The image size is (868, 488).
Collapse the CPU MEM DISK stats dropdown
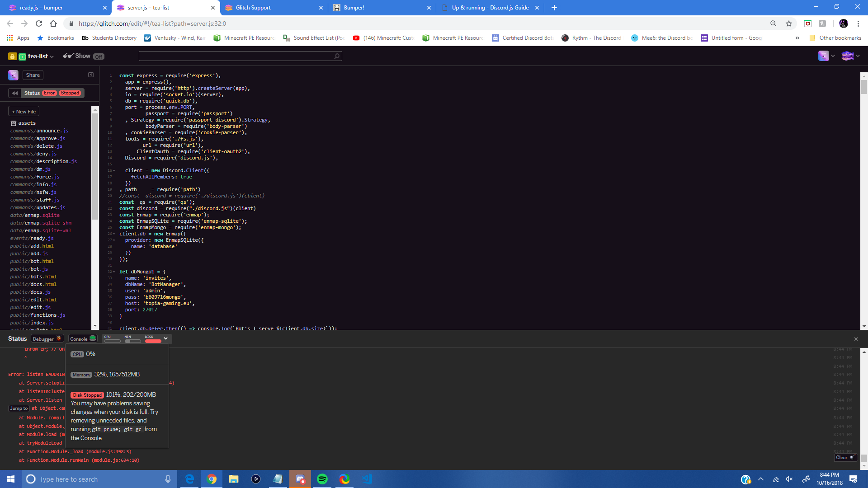click(166, 338)
